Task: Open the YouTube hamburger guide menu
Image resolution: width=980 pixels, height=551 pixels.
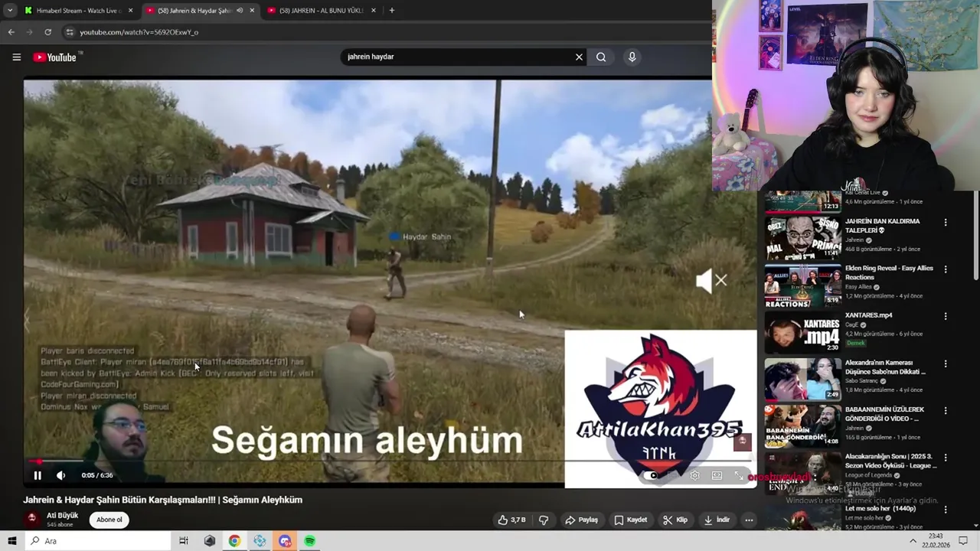Action: [x=16, y=57]
